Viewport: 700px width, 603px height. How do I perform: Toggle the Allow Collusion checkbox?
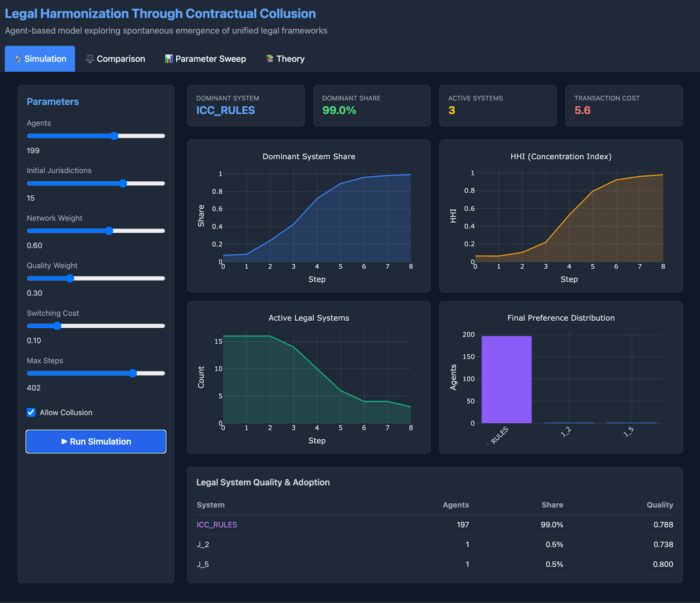pyautogui.click(x=31, y=412)
